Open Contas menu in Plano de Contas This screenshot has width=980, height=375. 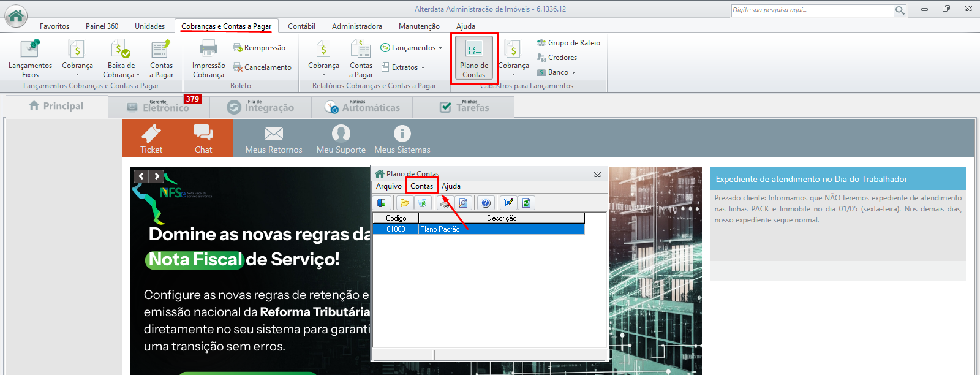[x=421, y=186]
